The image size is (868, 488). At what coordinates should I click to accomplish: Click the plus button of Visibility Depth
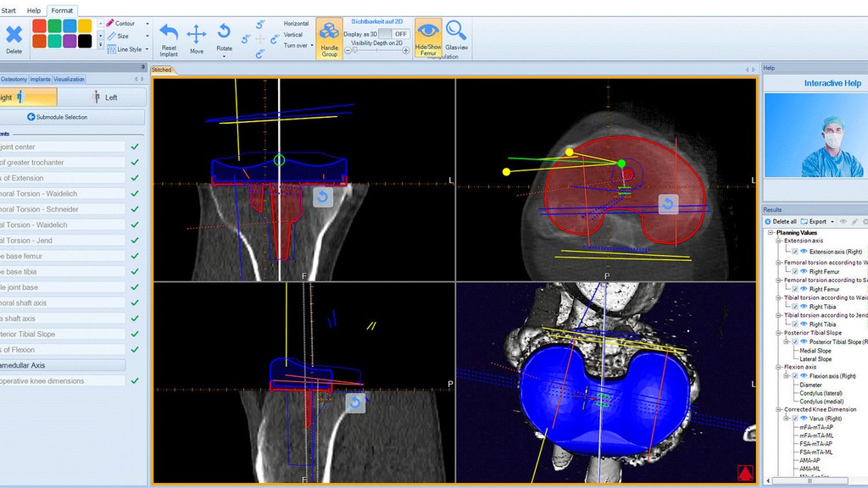[406, 50]
